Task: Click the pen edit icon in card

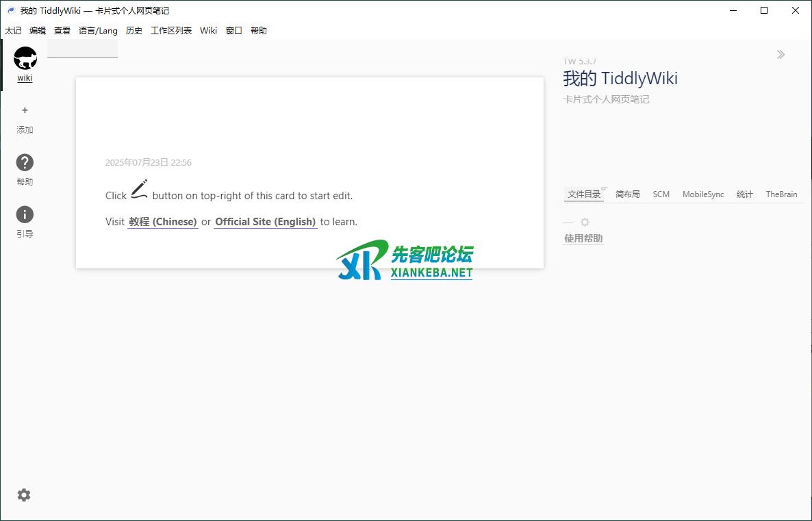Action: 140,190
